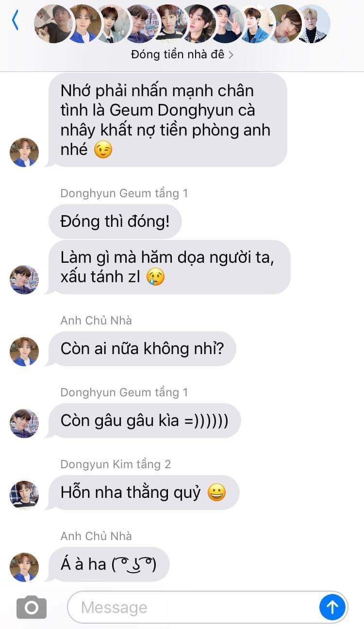
Task: Open the camera icon beside message field
Action: (x=32, y=607)
